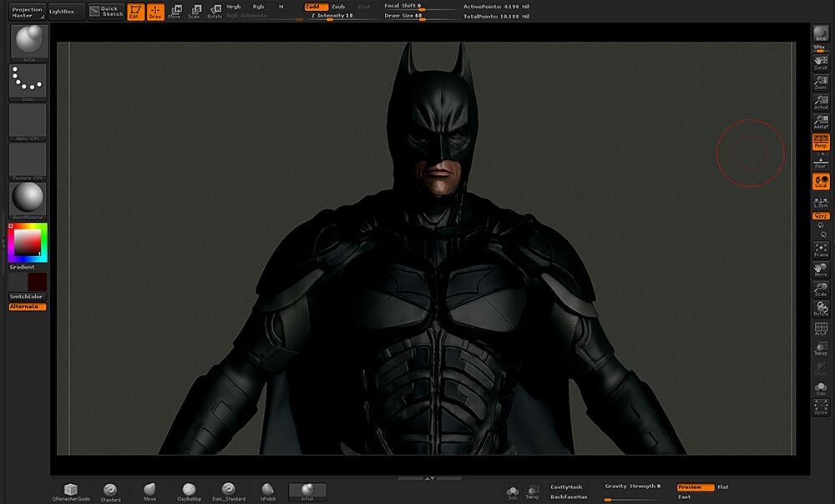This screenshot has height=504, width=835.
Task: Enable the Mrgb channel mode
Action: pyautogui.click(x=234, y=7)
